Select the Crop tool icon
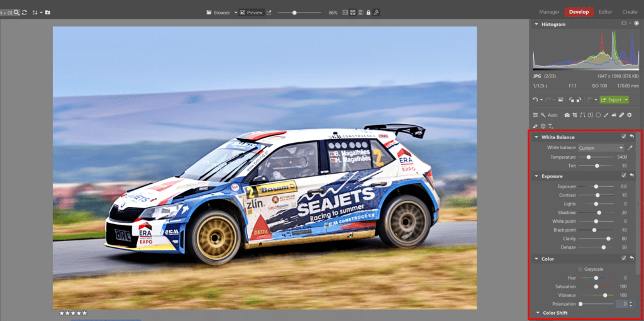This screenshot has width=644, height=321. click(575, 115)
